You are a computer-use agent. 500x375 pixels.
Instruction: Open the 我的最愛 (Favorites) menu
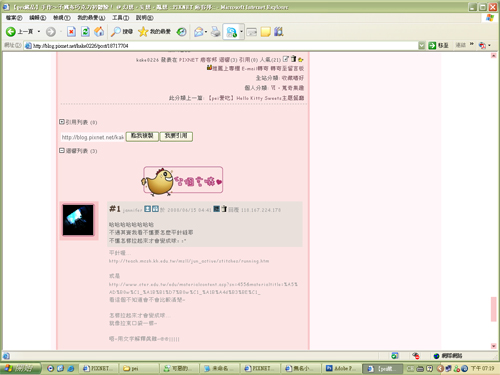[x=91, y=17]
